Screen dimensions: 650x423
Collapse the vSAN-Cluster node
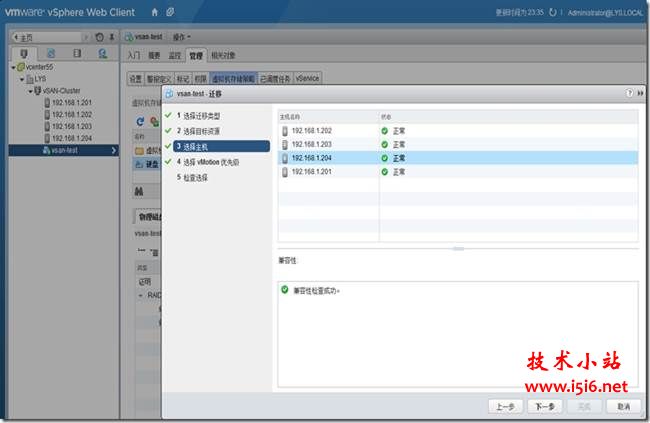(30, 91)
